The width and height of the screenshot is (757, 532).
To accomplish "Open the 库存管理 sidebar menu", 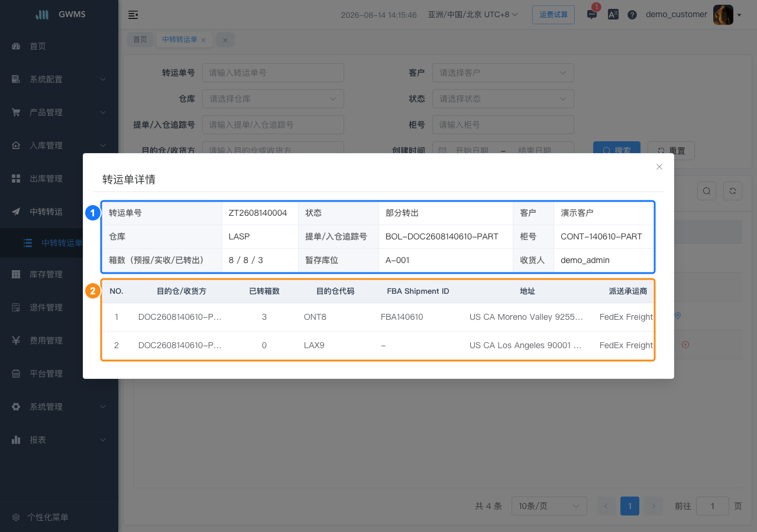I will point(59,274).
